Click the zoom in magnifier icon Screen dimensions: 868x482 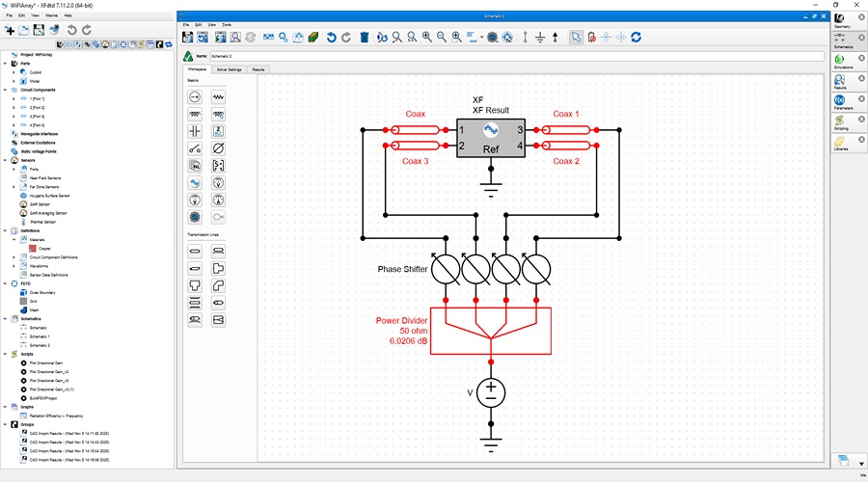[x=427, y=37]
